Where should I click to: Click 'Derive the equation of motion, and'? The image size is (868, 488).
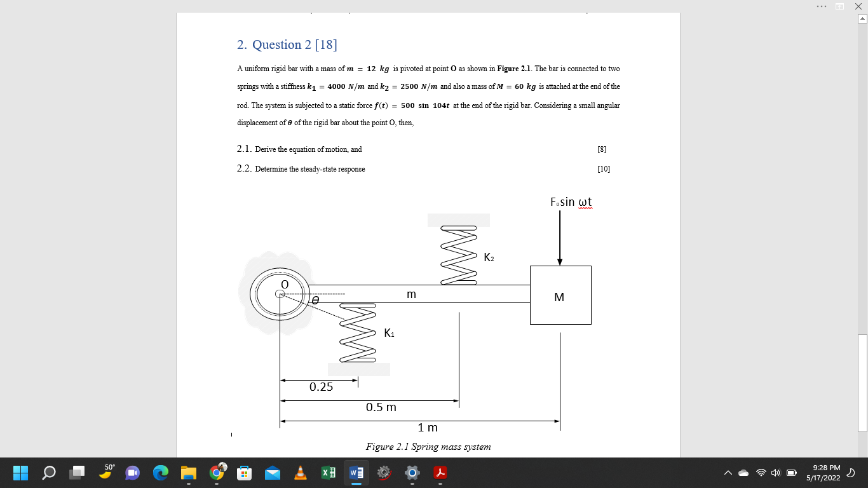[x=308, y=149]
